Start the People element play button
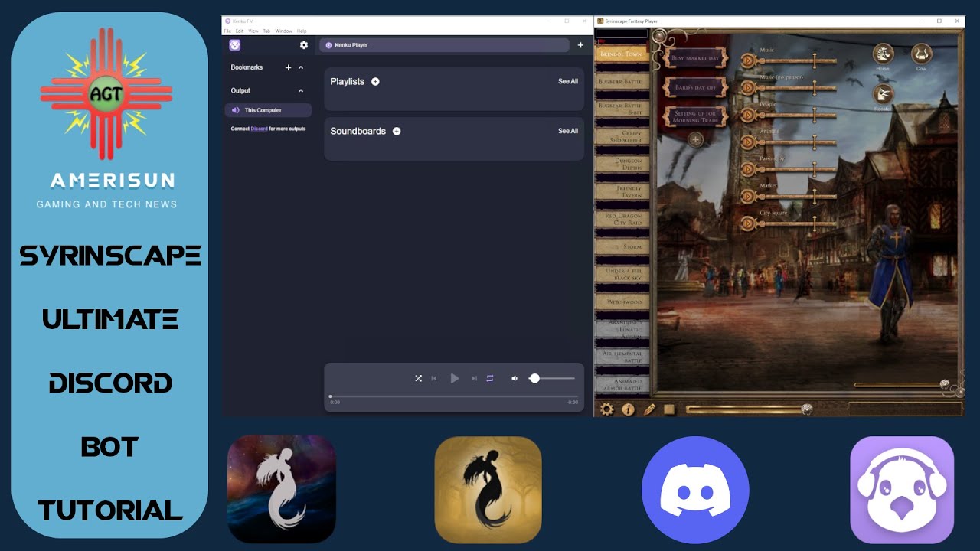The image size is (980, 551). (748, 115)
